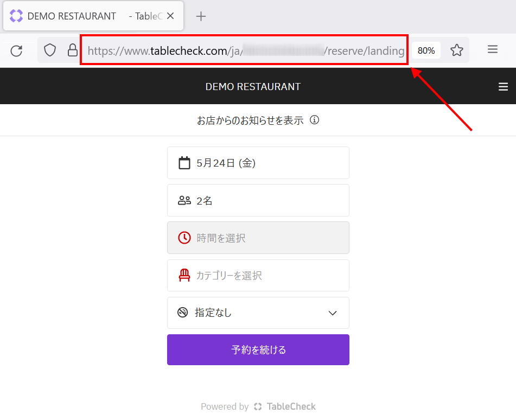Click the red chair category icon
The image size is (516, 420).
[x=184, y=276]
